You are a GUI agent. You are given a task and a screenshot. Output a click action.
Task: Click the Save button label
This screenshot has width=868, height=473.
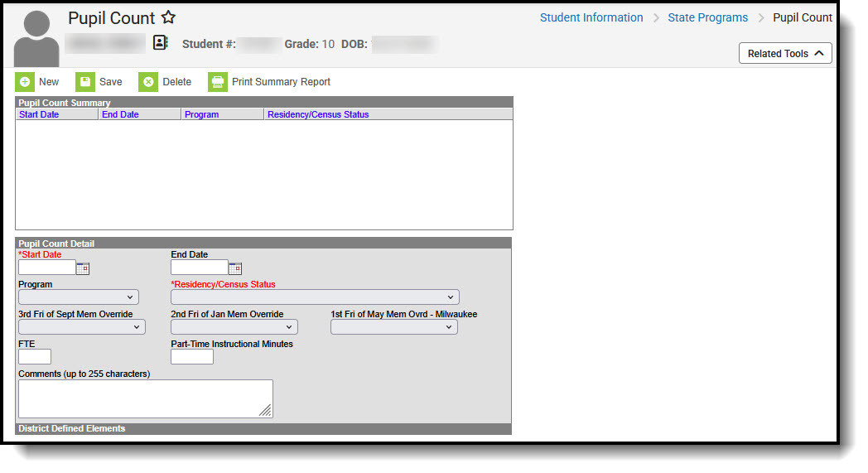[111, 82]
